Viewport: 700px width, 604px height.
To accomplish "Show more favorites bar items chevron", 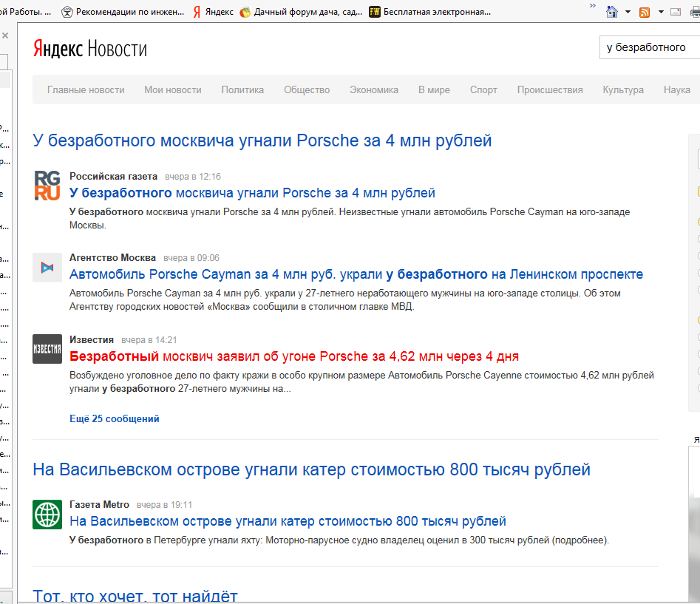I will tap(593, 6).
